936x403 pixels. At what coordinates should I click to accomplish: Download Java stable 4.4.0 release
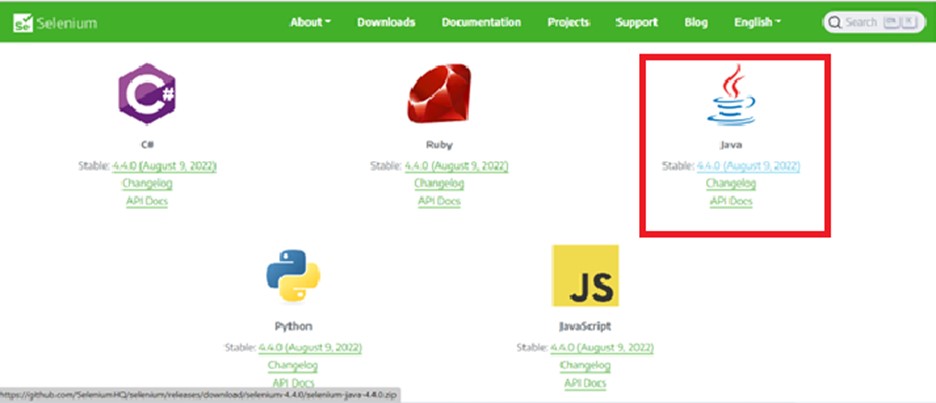tap(749, 166)
